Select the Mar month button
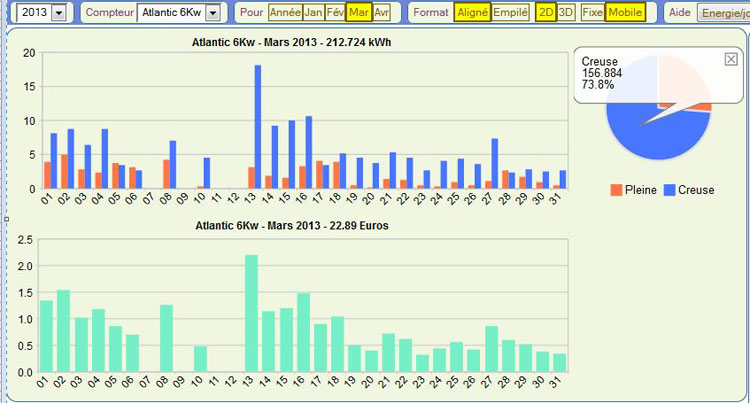Screen dimensions: 750x403 (359, 13)
